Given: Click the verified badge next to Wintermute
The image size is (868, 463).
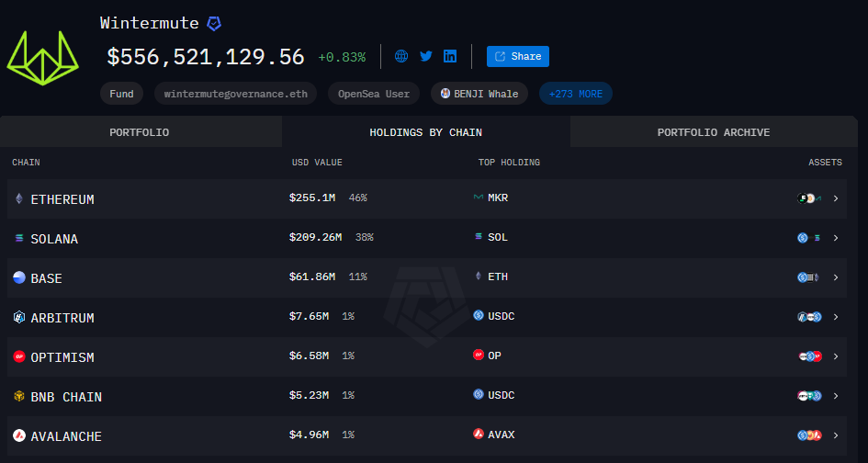Looking at the screenshot, I should point(214,24).
